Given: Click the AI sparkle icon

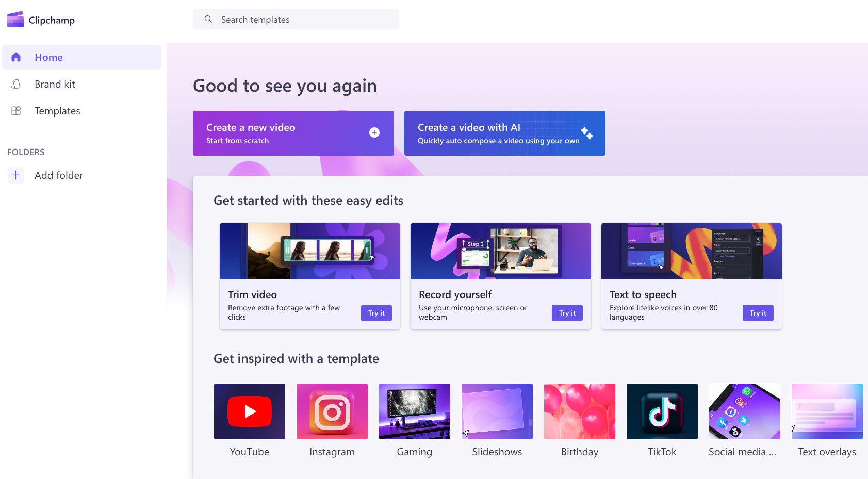Looking at the screenshot, I should [x=587, y=133].
